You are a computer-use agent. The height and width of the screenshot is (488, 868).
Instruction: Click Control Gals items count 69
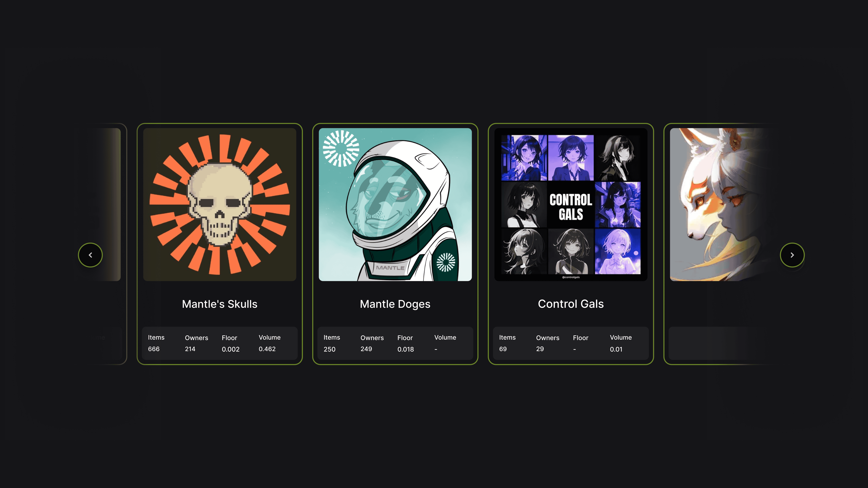(503, 349)
